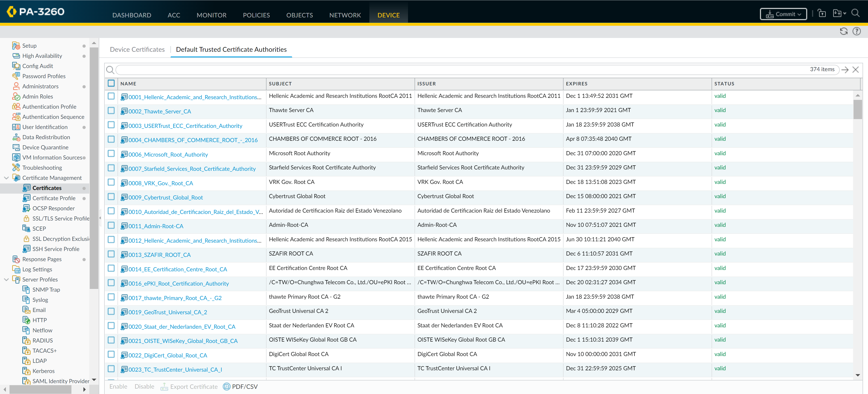This screenshot has width=868, height=394.
Task: Click the search magnifier in header
Action: pos(855,13)
